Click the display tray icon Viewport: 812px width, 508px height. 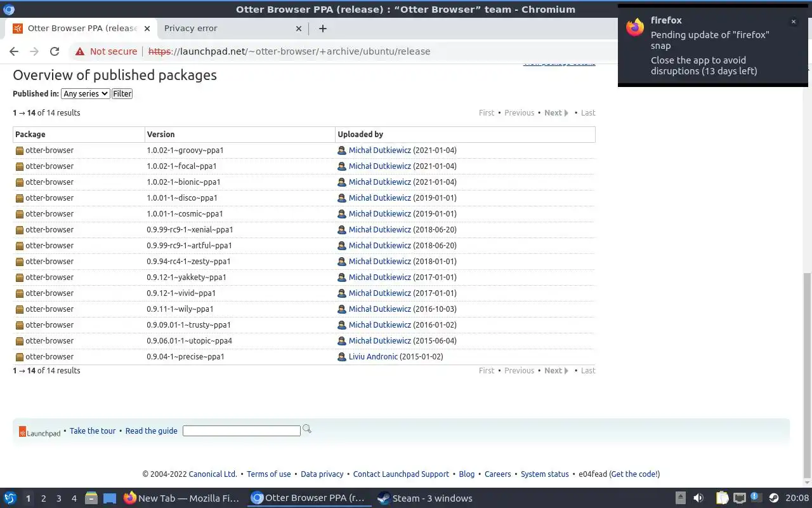[739, 498]
